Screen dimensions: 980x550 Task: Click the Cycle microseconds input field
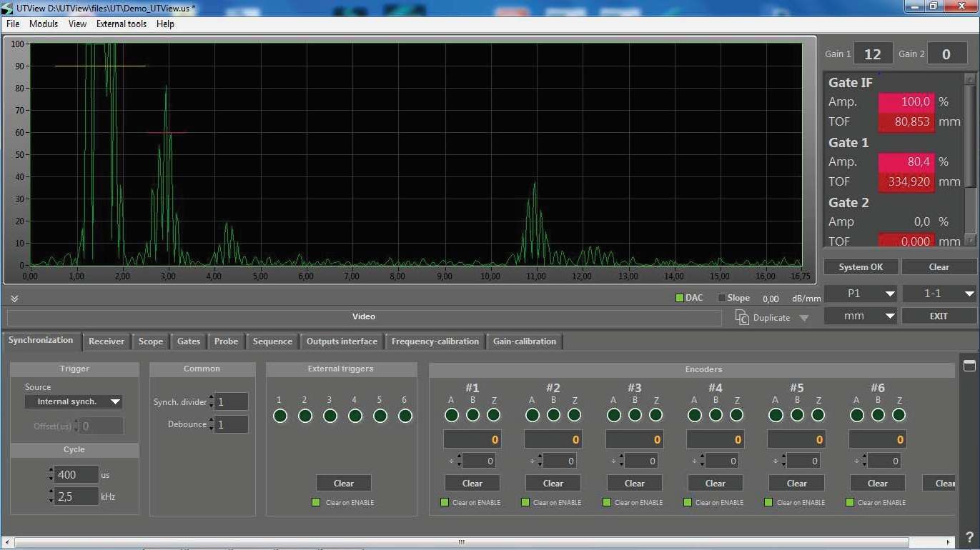[x=77, y=474]
